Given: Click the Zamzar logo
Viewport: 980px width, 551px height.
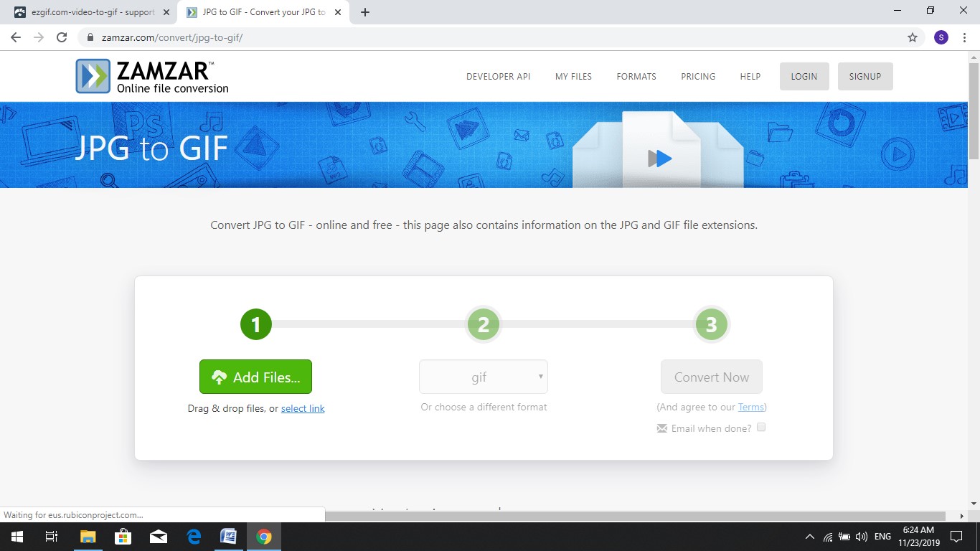Looking at the screenshot, I should click(152, 76).
